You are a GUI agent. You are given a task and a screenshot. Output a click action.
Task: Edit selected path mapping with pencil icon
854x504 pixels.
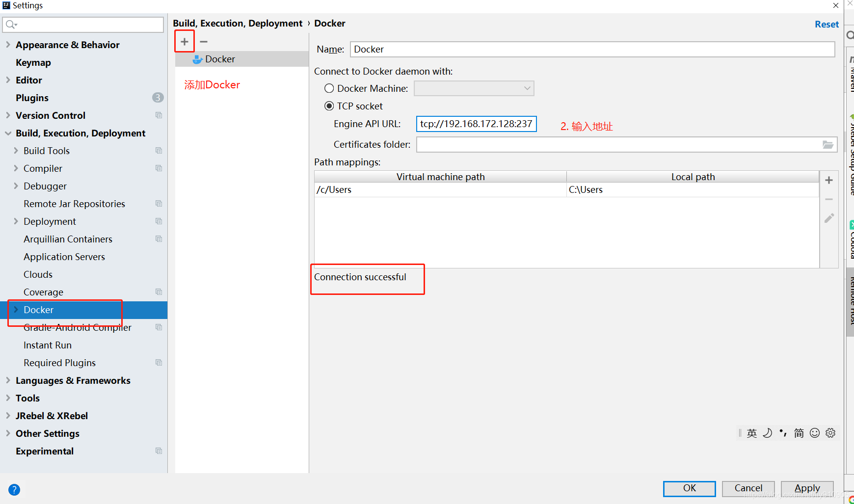[829, 218]
